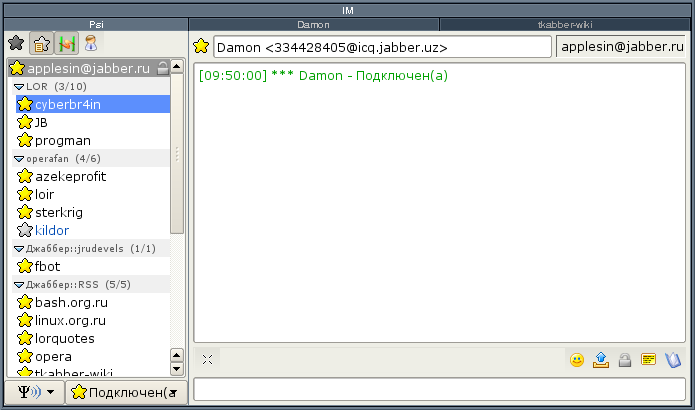This screenshot has width=695, height=410.
Task: Click the padlock on applesin@jabber.ru account
Action: 161,68
